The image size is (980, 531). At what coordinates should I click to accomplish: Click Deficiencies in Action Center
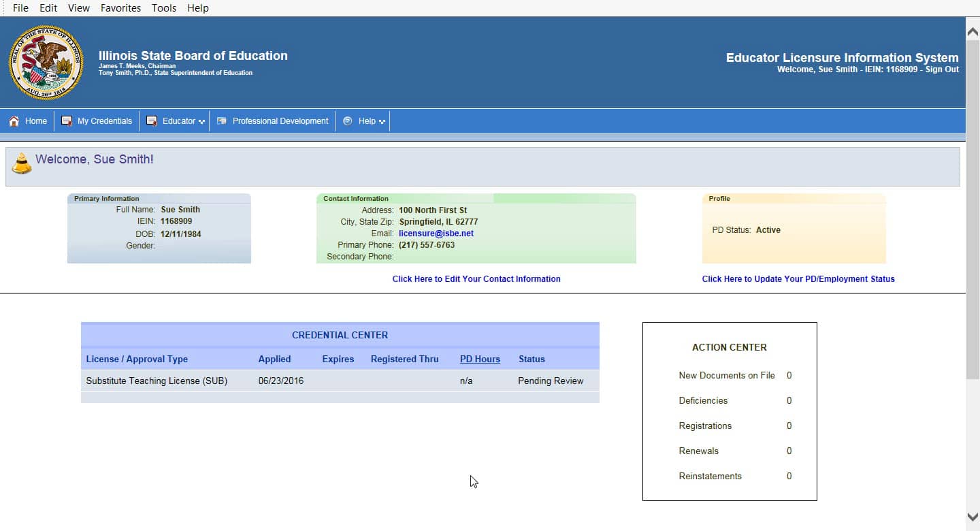tap(703, 401)
